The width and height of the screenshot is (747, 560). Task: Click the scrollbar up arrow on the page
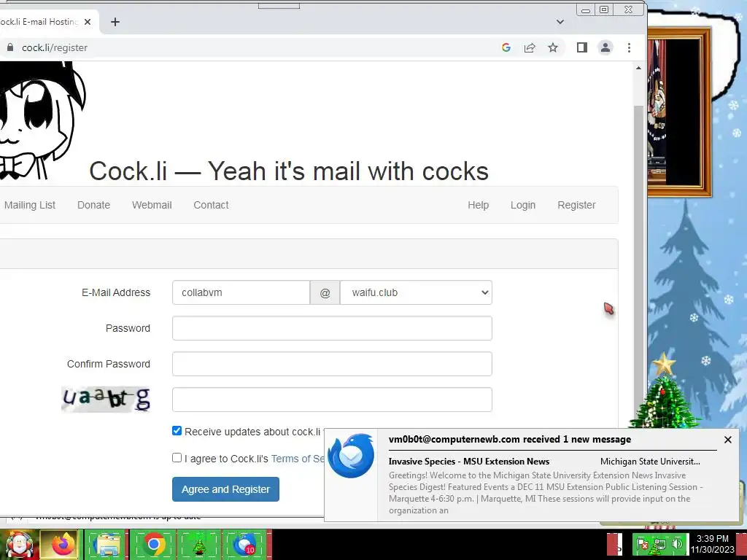[638, 68]
